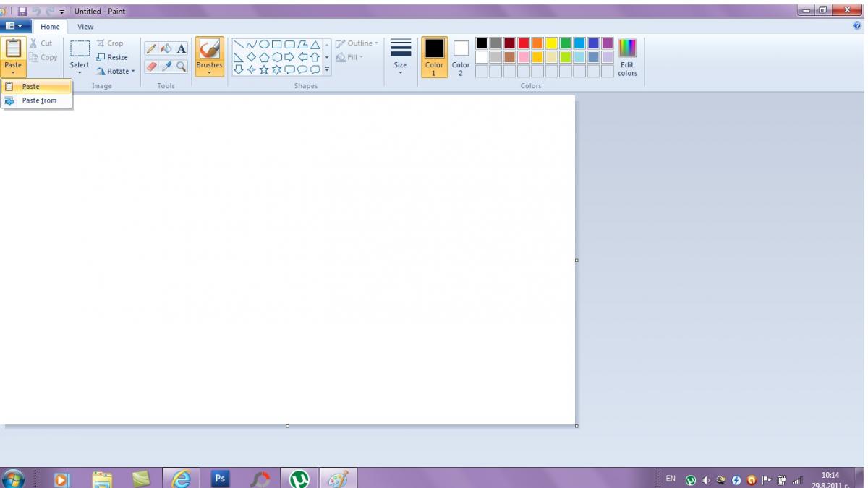Open Edit colors dialog

point(627,58)
